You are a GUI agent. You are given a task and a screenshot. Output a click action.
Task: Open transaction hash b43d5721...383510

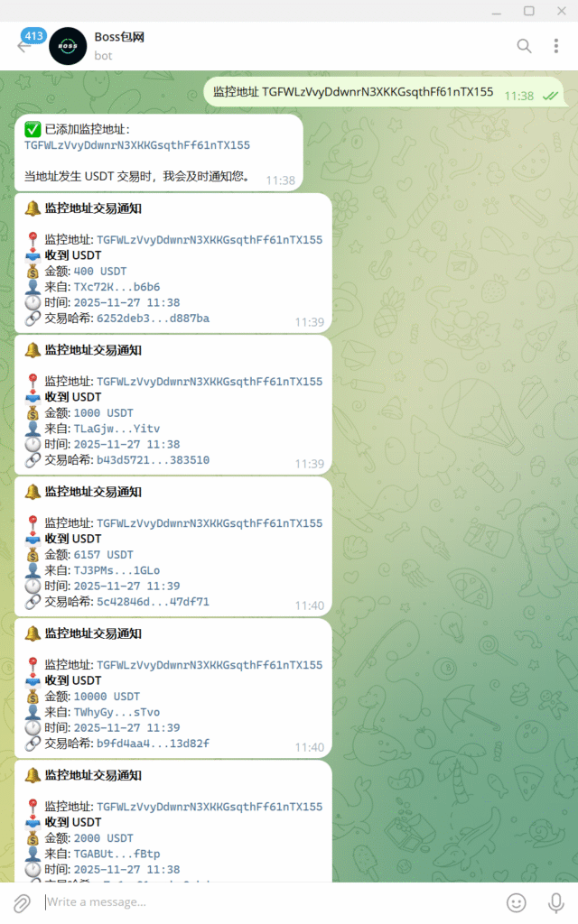click(153, 459)
